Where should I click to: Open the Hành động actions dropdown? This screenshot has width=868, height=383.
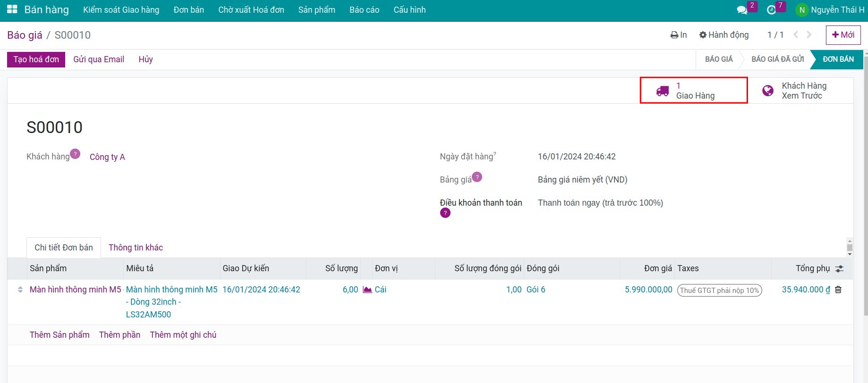(x=724, y=35)
